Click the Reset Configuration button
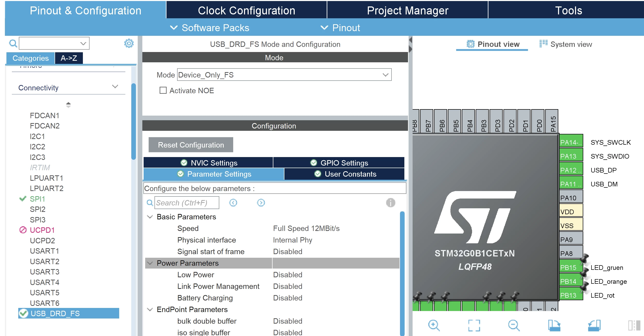The image size is (644, 336). [191, 145]
